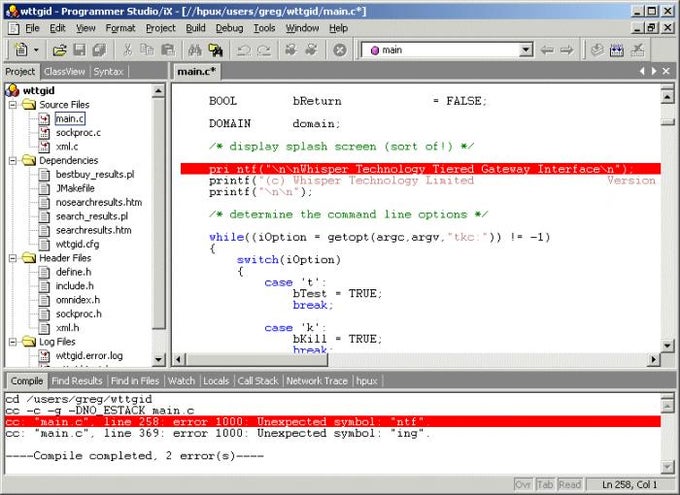Click the second Build toolbar icon

click(x=311, y=50)
